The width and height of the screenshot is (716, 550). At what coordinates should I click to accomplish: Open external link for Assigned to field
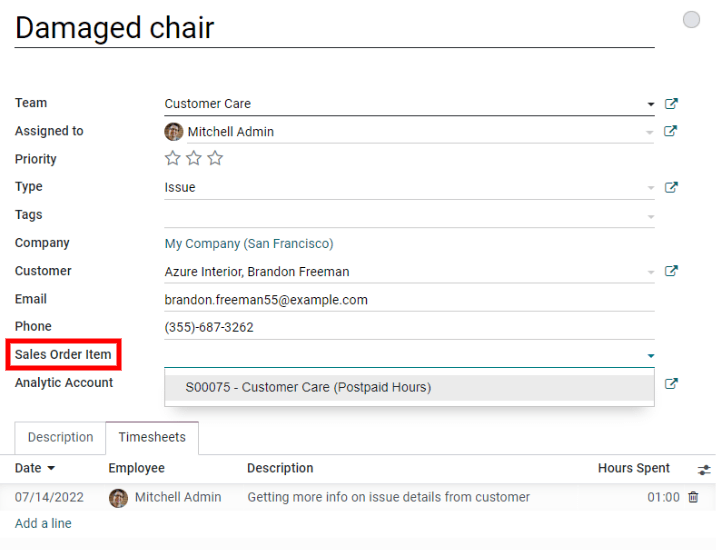click(671, 132)
